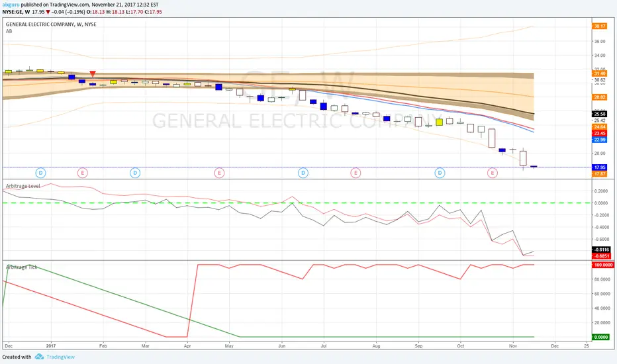Click the Oct label on time axis

point(460,346)
